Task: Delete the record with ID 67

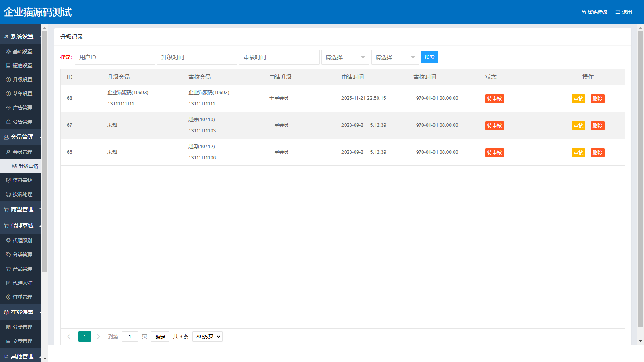Action: click(x=597, y=126)
